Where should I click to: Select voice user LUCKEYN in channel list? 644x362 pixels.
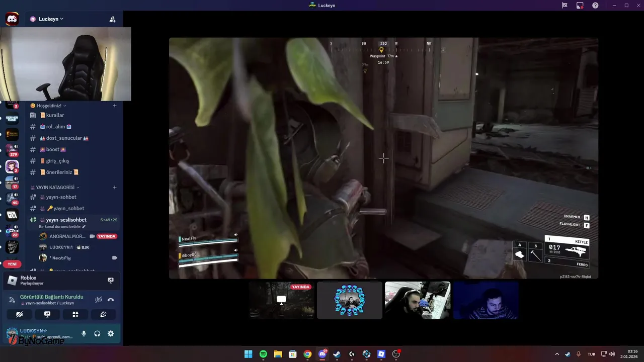point(61,247)
